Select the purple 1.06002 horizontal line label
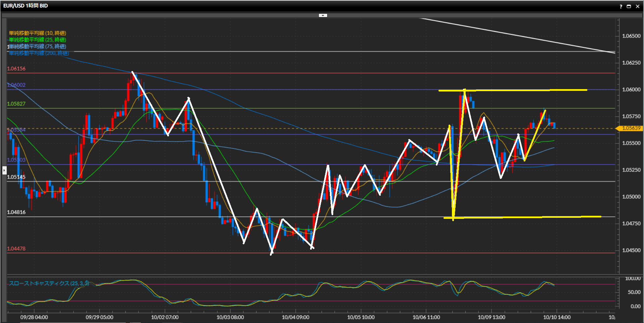The image size is (644, 323). (16, 85)
